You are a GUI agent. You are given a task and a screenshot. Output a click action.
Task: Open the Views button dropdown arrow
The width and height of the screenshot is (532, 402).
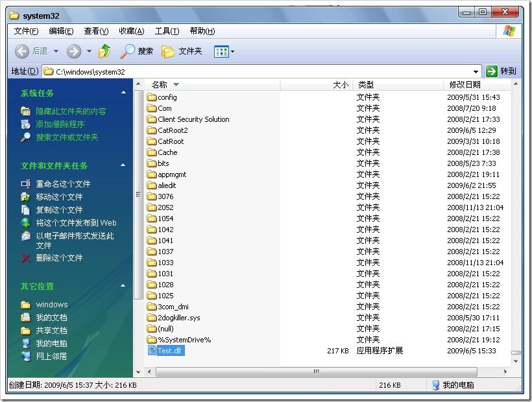tap(232, 52)
